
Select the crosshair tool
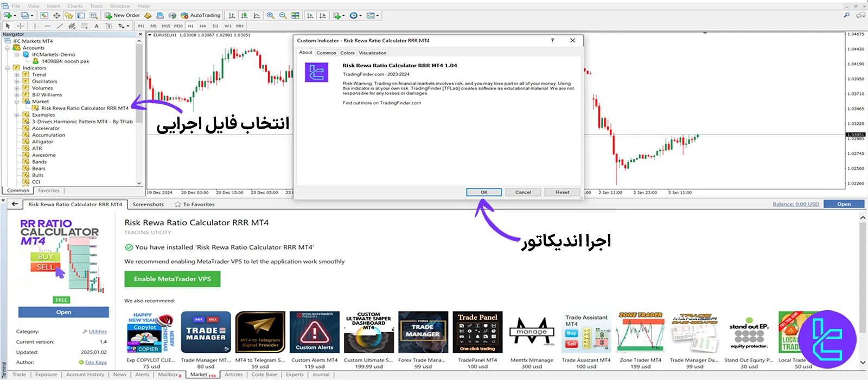tap(21, 26)
